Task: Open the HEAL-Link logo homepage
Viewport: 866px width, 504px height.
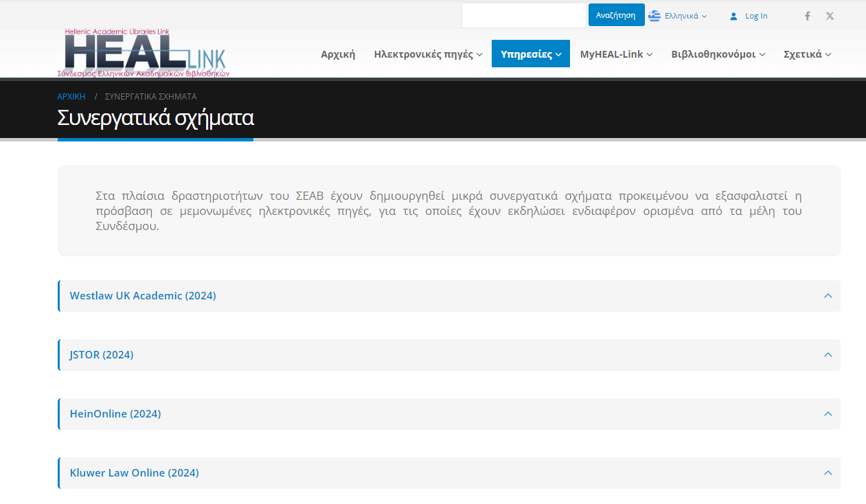Action: 143,53
